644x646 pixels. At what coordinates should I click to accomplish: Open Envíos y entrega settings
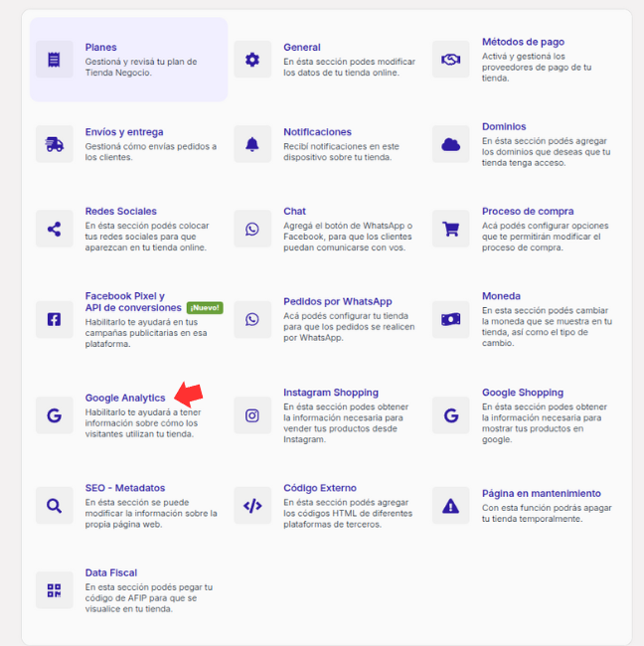coord(124,132)
